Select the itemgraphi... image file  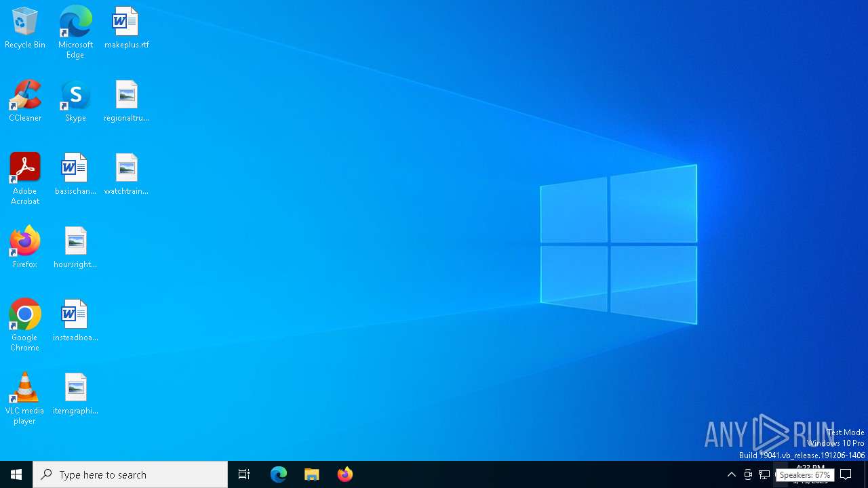(x=75, y=394)
